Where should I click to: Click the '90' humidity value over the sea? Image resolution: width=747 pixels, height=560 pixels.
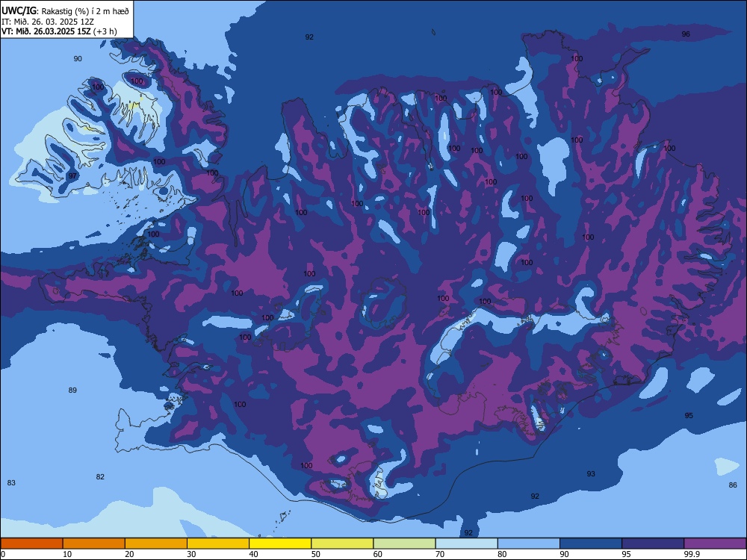(78, 58)
